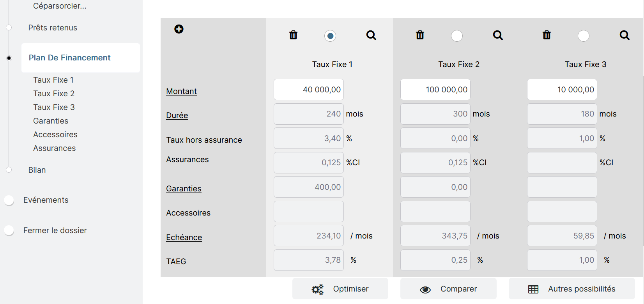Click the plus icon to add a loan
Viewport: 644px width, 304px height.
[179, 29]
